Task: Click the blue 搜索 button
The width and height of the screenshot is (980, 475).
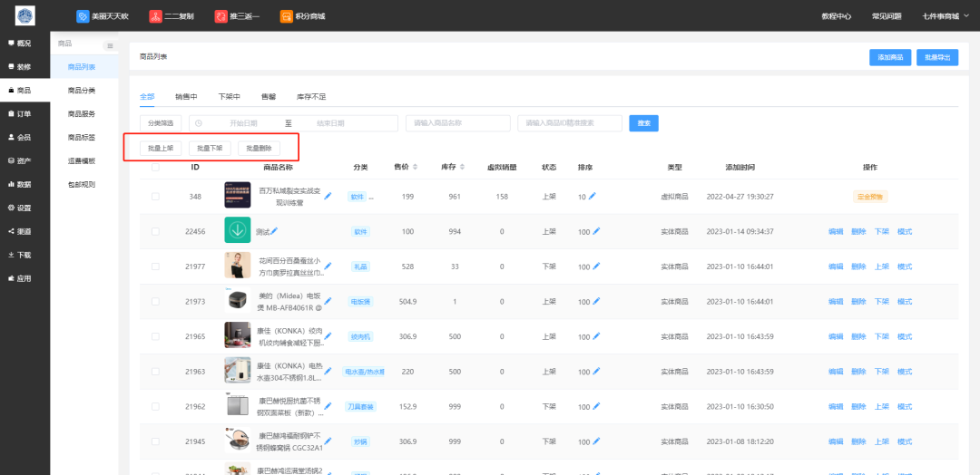Action: [x=643, y=123]
